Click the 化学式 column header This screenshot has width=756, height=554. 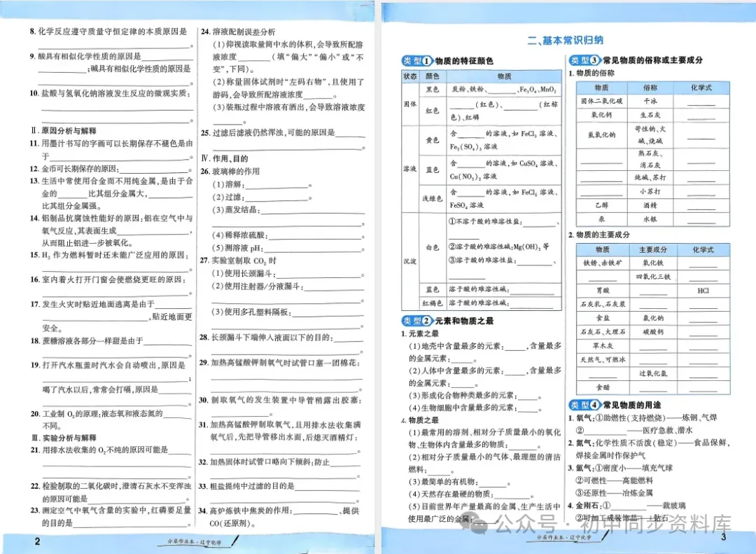(702, 87)
